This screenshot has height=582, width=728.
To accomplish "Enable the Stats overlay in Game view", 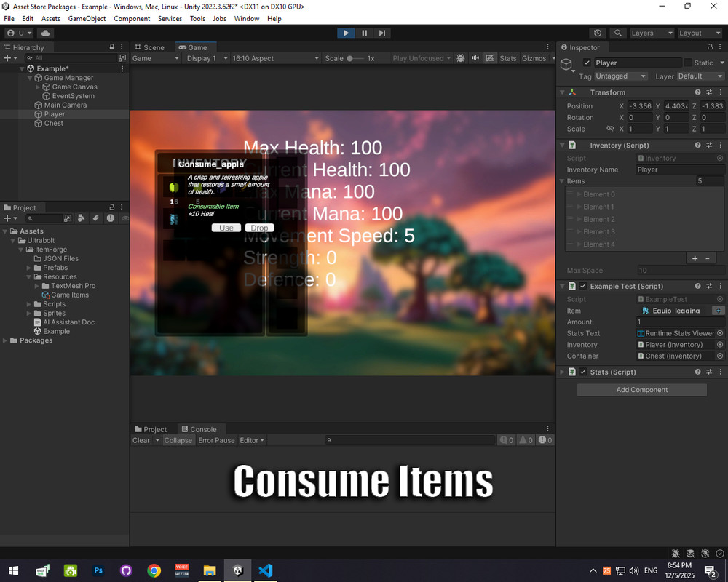I will [x=508, y=58].
